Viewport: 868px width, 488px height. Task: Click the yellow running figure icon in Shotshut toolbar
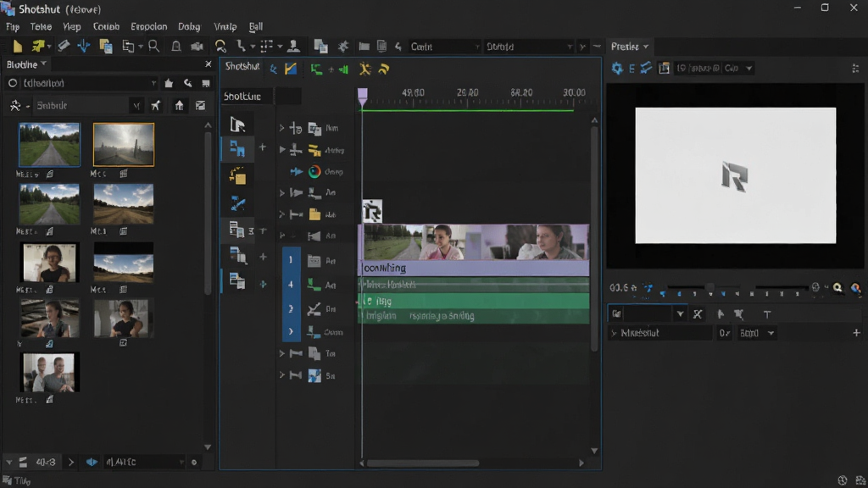point(364,69)
